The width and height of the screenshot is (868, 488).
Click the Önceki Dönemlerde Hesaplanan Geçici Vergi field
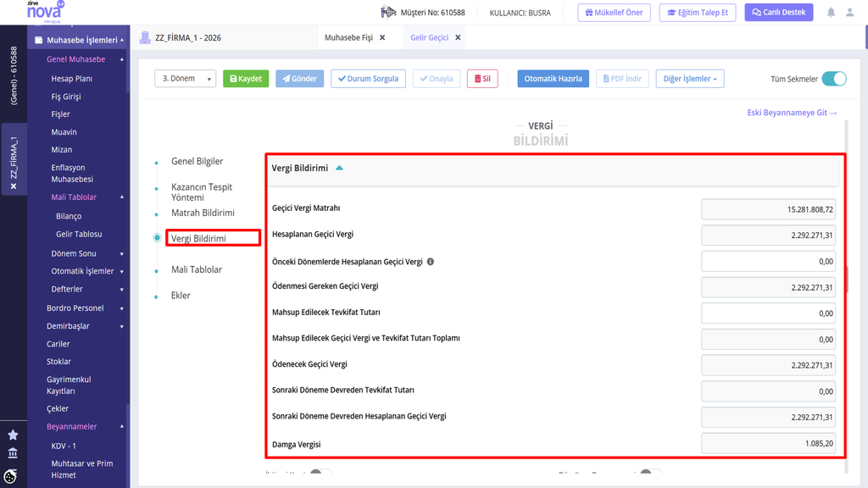click(768, 261)
